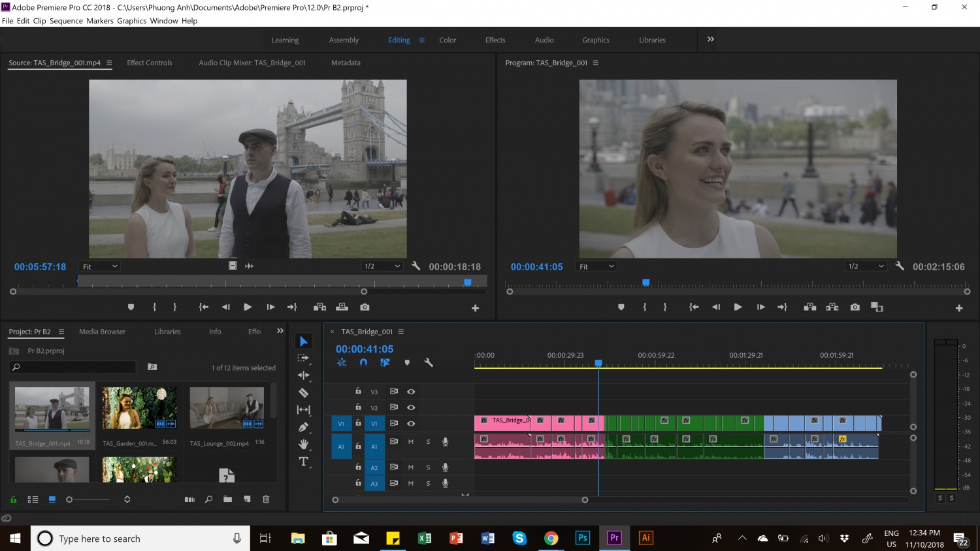Viewport: 980px width, 551px height.
Task: Select the Hand tool
Action: (303, 445)
